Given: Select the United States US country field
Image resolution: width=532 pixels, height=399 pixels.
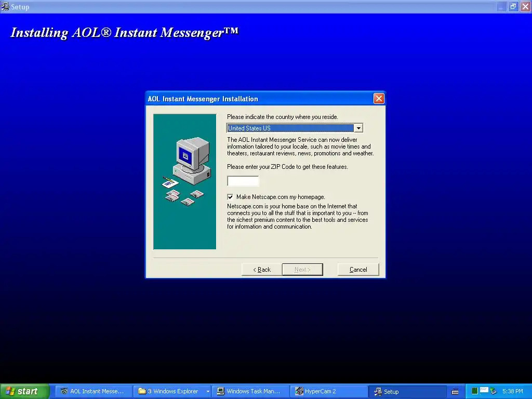Looking at the screenshot, I should 290,128.
